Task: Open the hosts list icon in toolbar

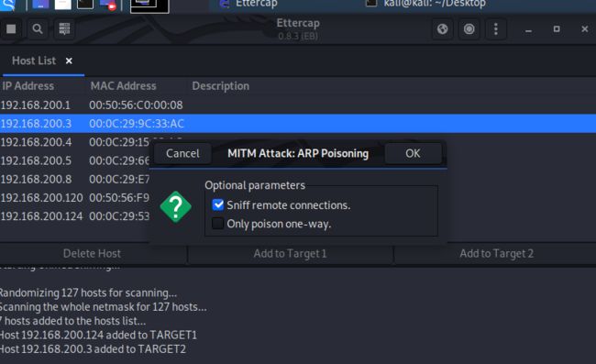Action: tap(64, 28)
